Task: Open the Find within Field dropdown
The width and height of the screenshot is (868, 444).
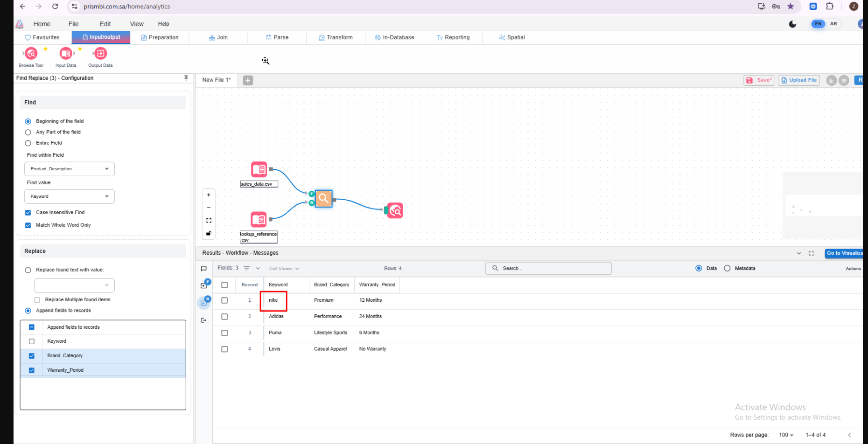Action: coord(70,169)
